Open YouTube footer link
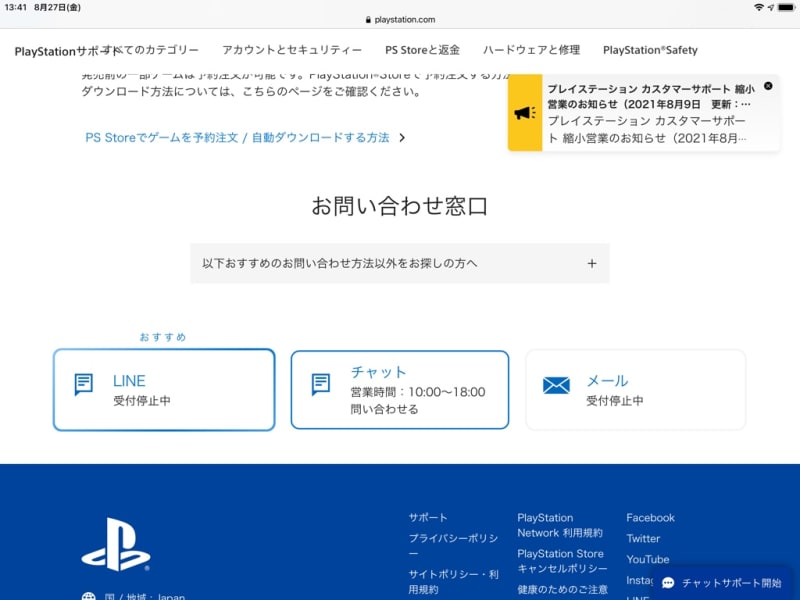This screenshot has width=800, height=600. 647,559
